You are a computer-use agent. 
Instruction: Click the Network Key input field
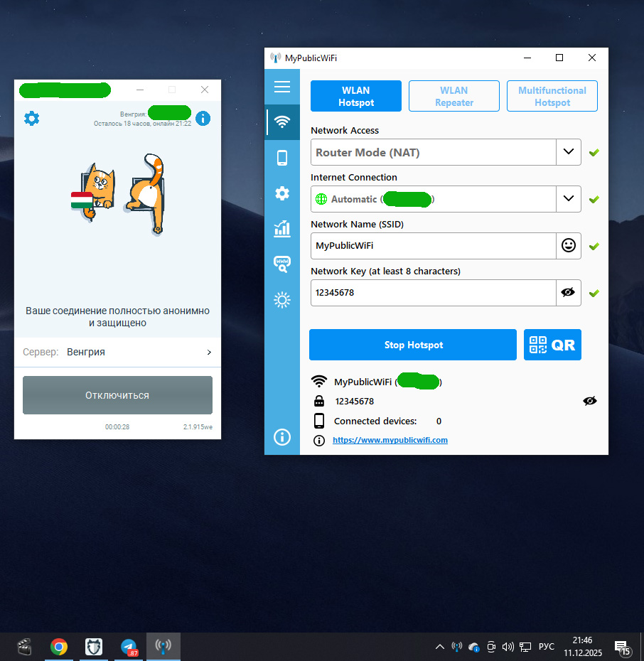pyautogui.click(x=434, y=293)
